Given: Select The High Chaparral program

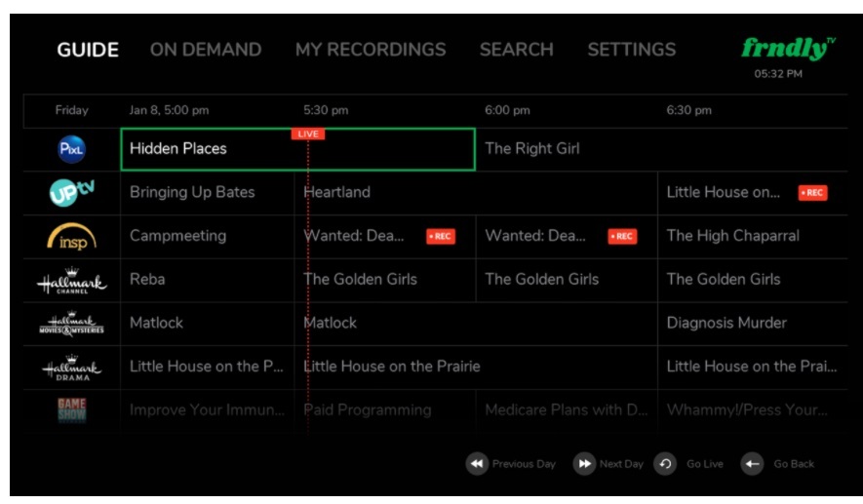Looking at the screenshot, I should [753, 236].
